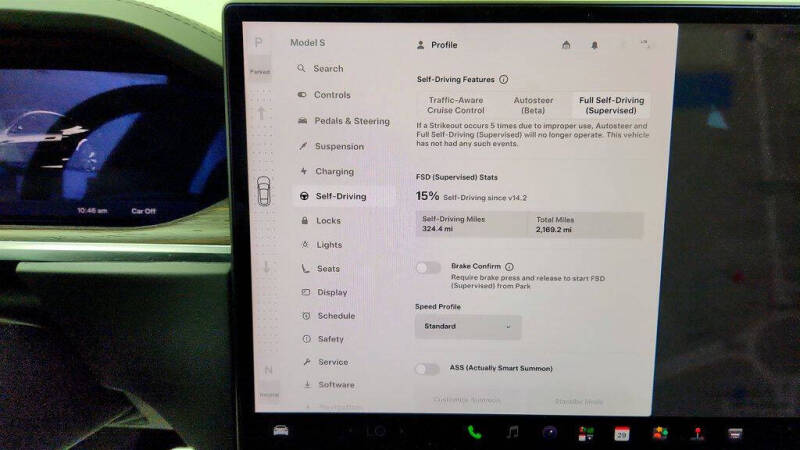Select the Self-Driving menu item
Screen dimensions: 800x450
pos(344,196)
